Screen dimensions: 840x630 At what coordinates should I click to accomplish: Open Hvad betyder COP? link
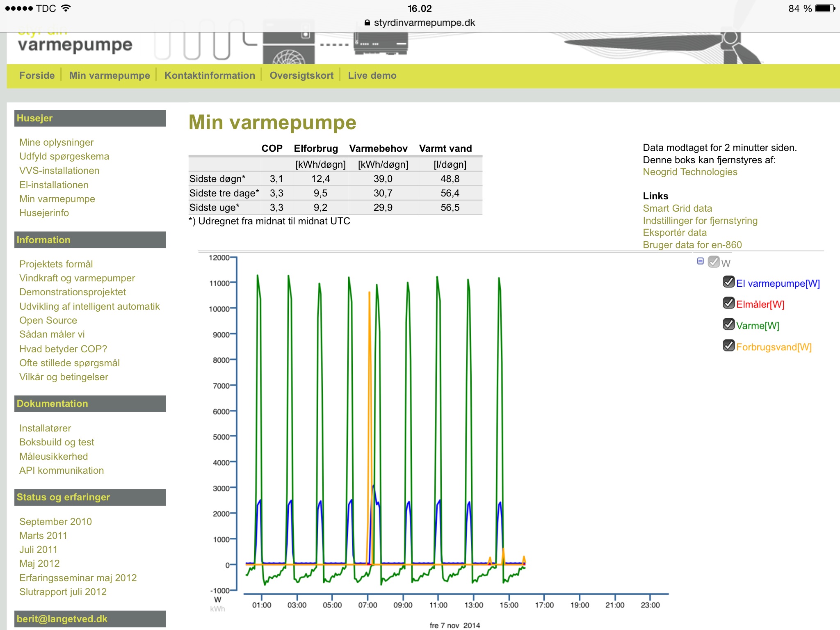(63, 349)
